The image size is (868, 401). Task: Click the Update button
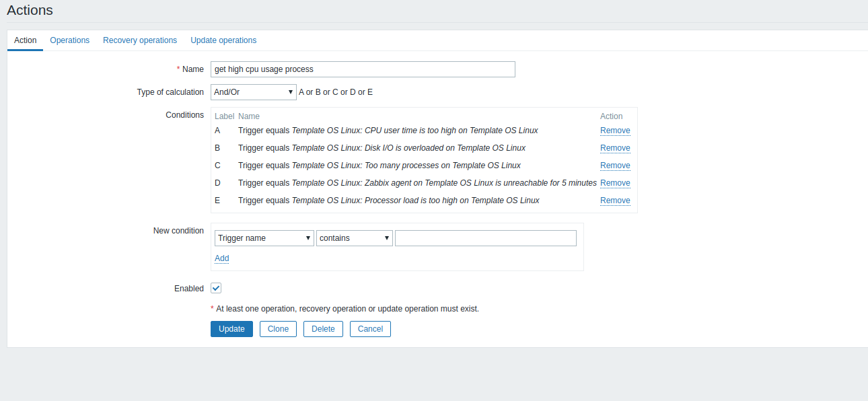231,329
